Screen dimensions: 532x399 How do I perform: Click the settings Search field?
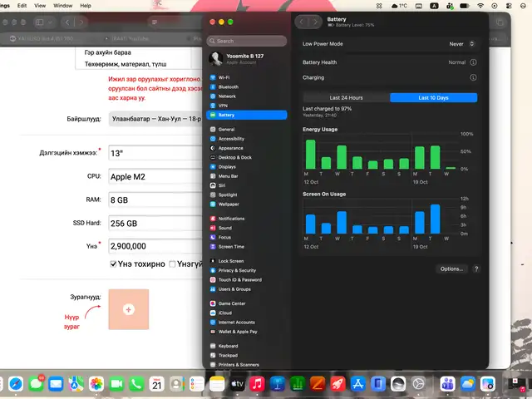click(247, 41)
